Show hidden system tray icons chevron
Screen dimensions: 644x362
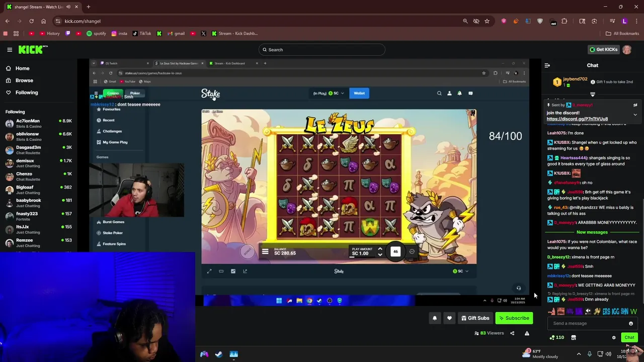(579, 354)
